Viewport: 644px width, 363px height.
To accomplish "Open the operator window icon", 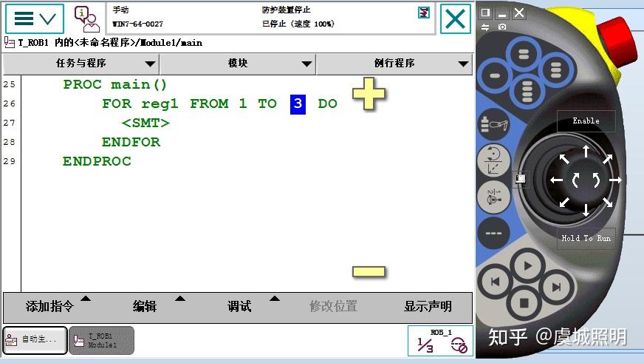I will [86, 19].
